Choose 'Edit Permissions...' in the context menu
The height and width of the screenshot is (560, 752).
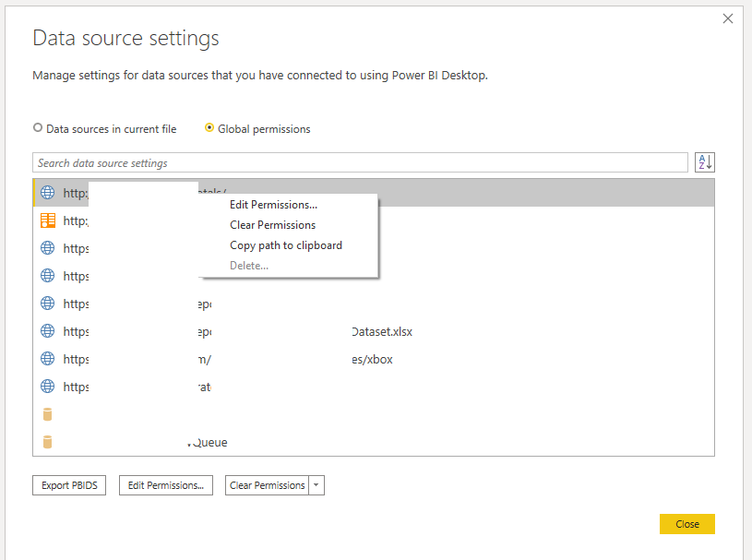[273, 205]
